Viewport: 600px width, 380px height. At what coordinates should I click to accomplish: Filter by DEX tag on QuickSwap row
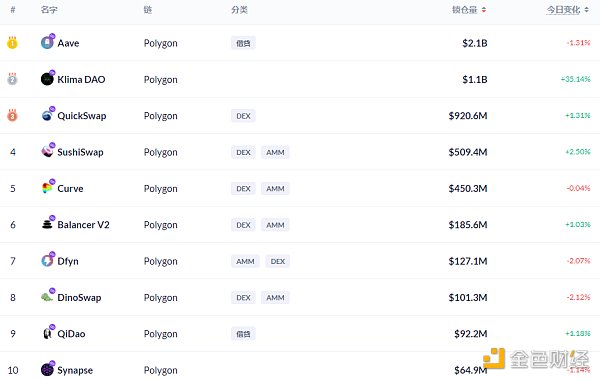[x=243, y=116]
